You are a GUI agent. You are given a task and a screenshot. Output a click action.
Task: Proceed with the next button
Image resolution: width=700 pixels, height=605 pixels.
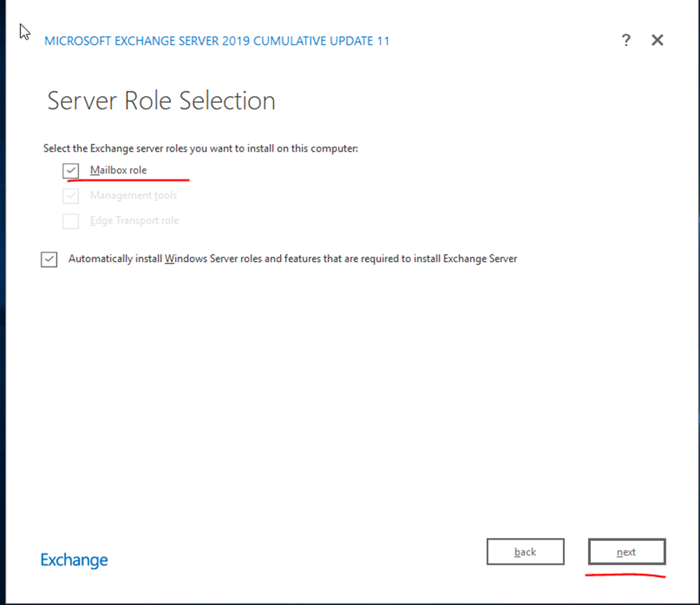[x=626, y=552]
